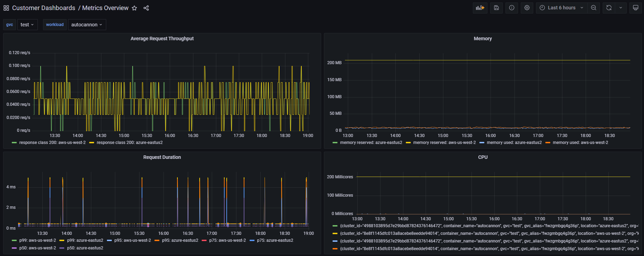
Task: Star this dashboard as favorite
Action: (x=134, y=8)
